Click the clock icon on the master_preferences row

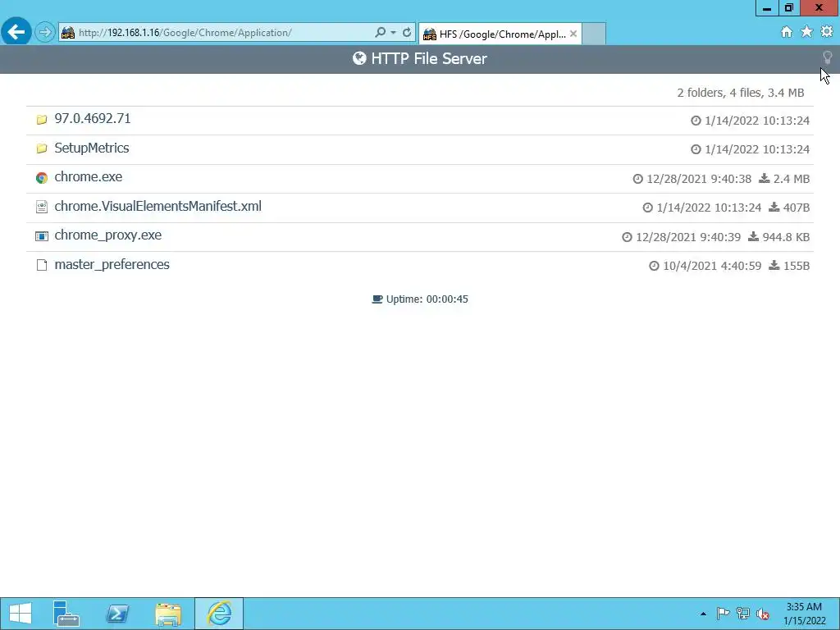tap(654, 266)
